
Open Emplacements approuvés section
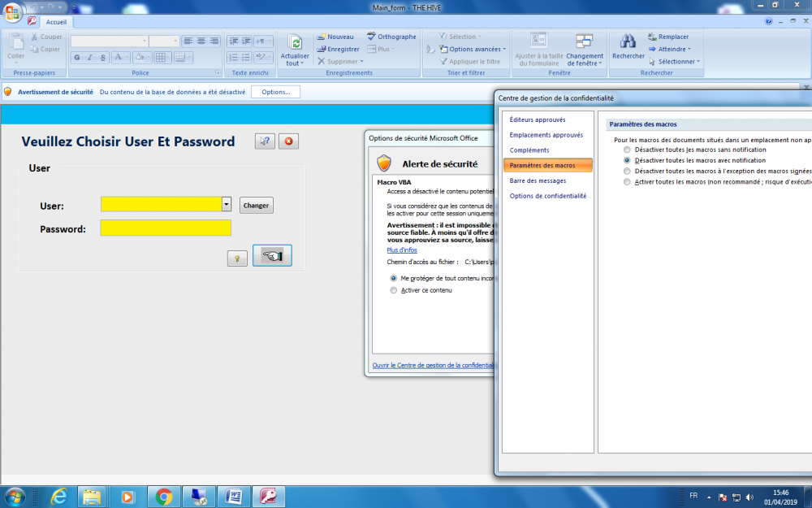click(x=548, y=135)
